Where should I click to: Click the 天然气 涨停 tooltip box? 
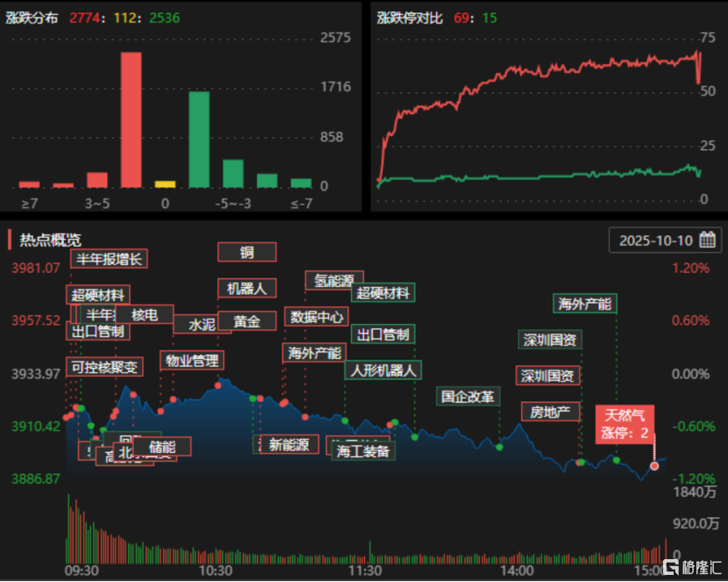click(625, 424)
